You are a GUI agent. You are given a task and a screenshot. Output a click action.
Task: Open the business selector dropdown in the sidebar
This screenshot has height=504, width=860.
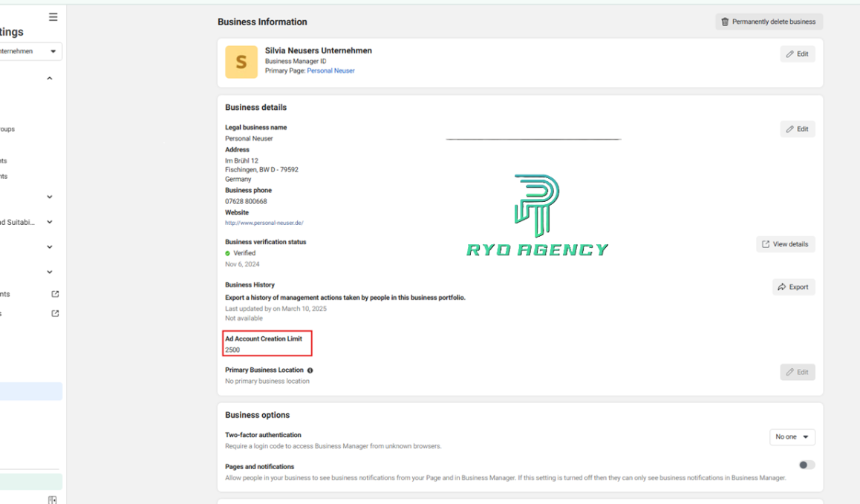point(30,51)
